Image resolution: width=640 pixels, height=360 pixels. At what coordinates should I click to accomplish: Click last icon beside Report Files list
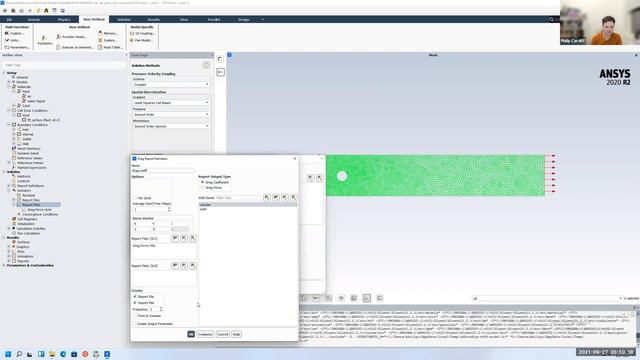[x=193, y=238]
